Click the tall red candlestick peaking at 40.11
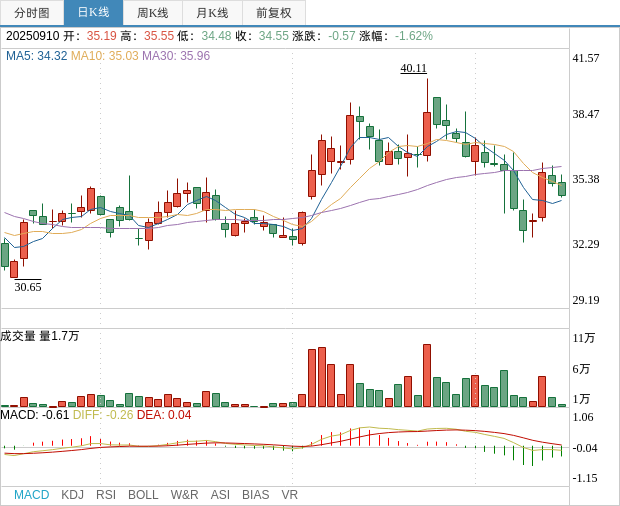Screen dimensions: 620x506 tap(427, 134)
